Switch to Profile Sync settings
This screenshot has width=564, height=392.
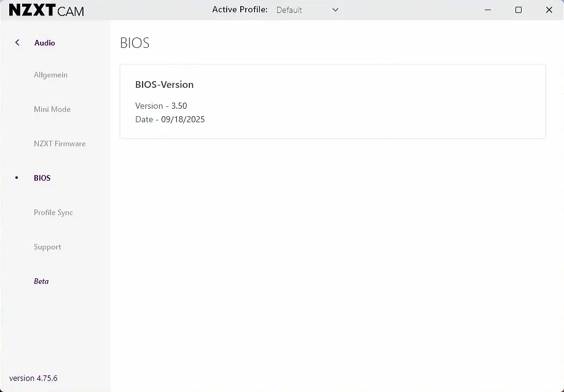(53, 213)
